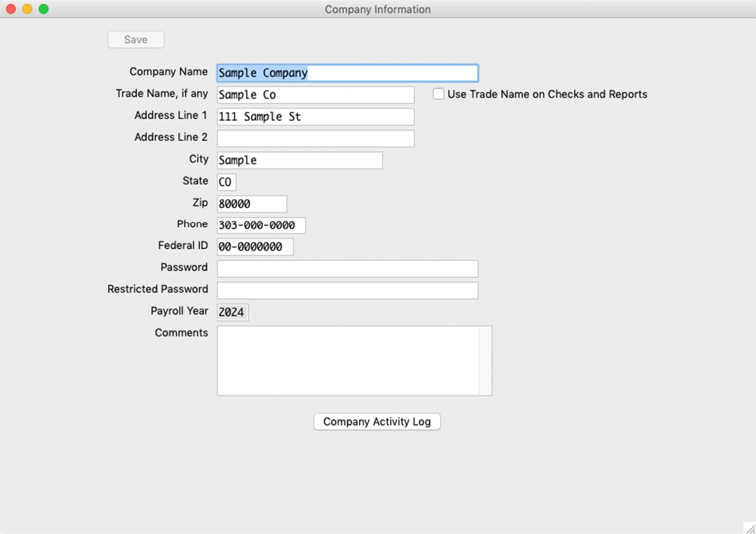Select the Restricted Password field

347,290
